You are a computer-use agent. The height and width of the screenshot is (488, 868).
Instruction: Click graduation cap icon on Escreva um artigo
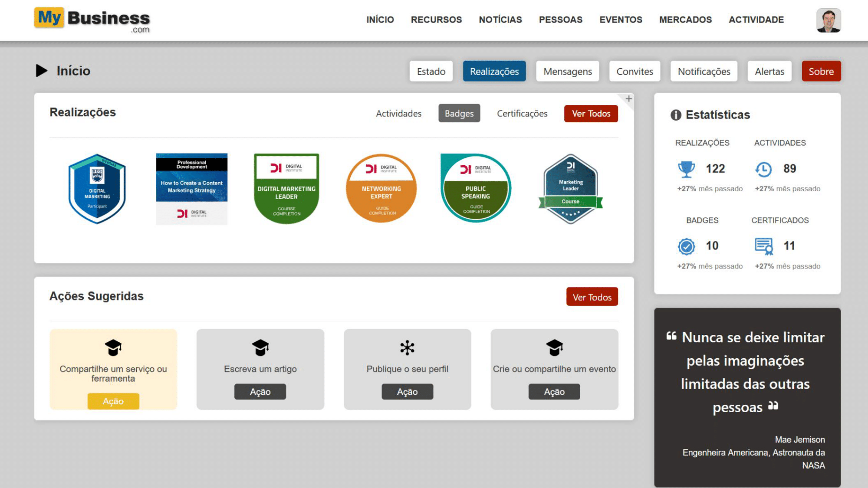tap(260, 347)
